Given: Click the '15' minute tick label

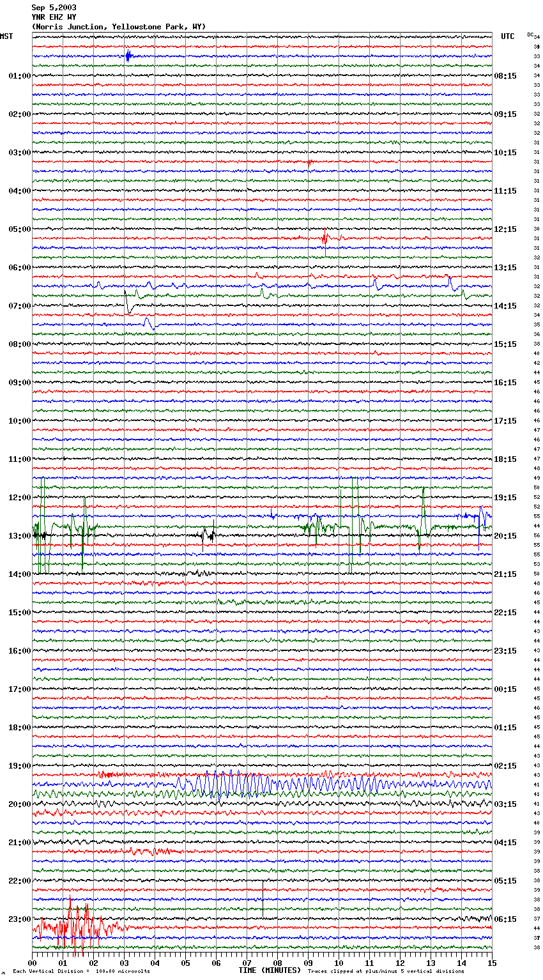Looking at the screenshot, I should click(x=492, y=963).
